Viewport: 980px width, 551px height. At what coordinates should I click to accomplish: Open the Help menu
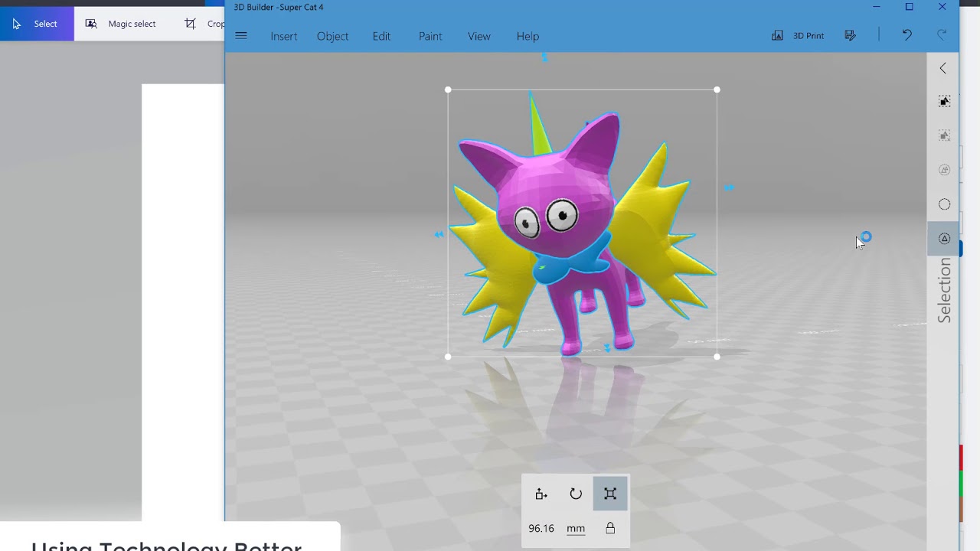[528, 36]
